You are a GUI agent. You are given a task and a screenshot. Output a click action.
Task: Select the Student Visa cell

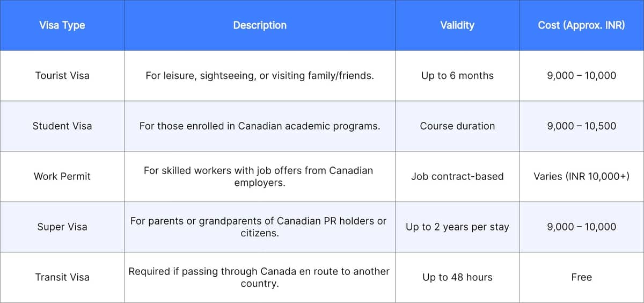click(x=62, y=126)
